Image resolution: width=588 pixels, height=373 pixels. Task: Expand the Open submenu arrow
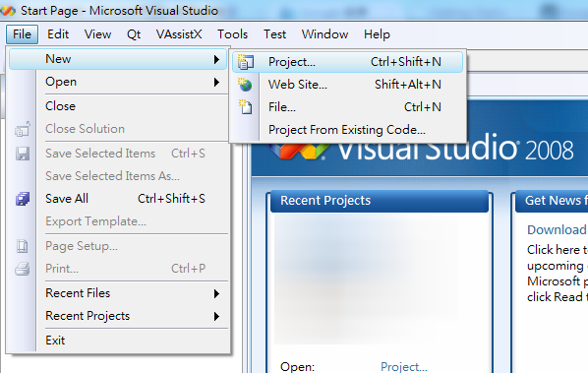click(x=216, y=83)
